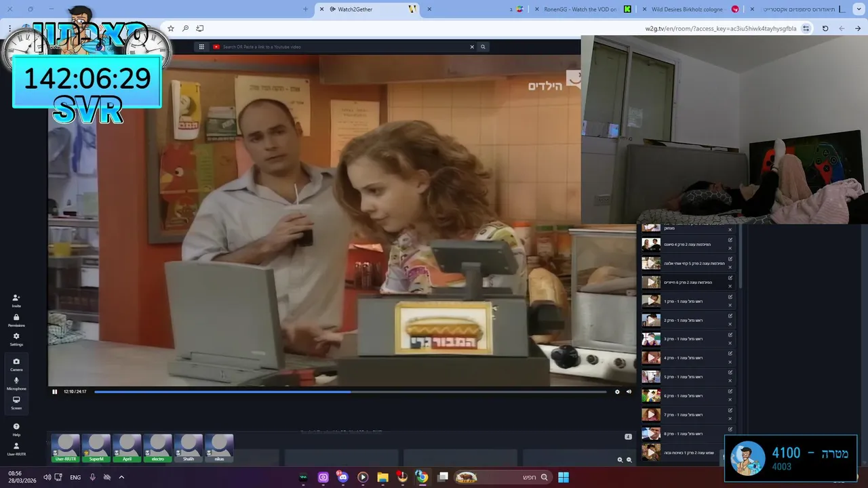Play playlist item הפיג'מות עונה 2 פרק 4
The height and width of the screenshot is (488, 868).
click(x=651, y=244)
